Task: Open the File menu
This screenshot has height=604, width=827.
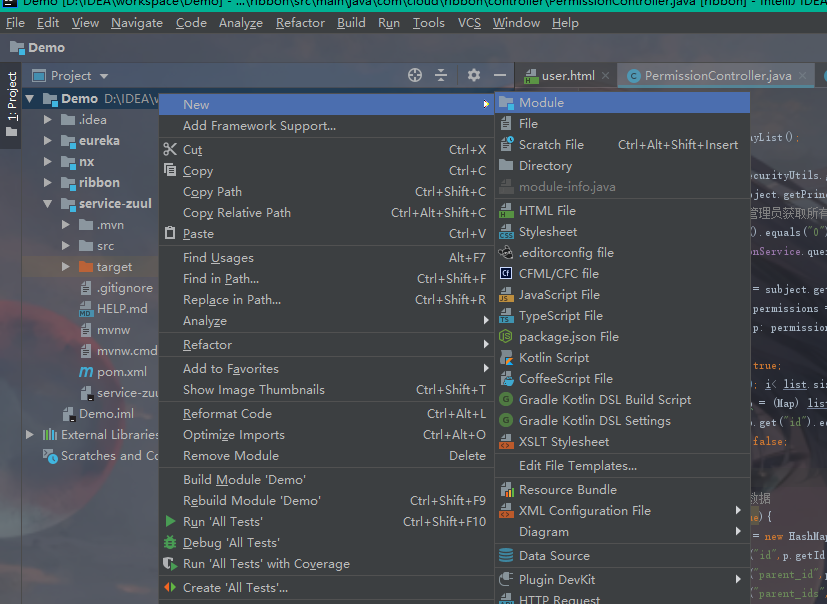Action: pos(15,23)
